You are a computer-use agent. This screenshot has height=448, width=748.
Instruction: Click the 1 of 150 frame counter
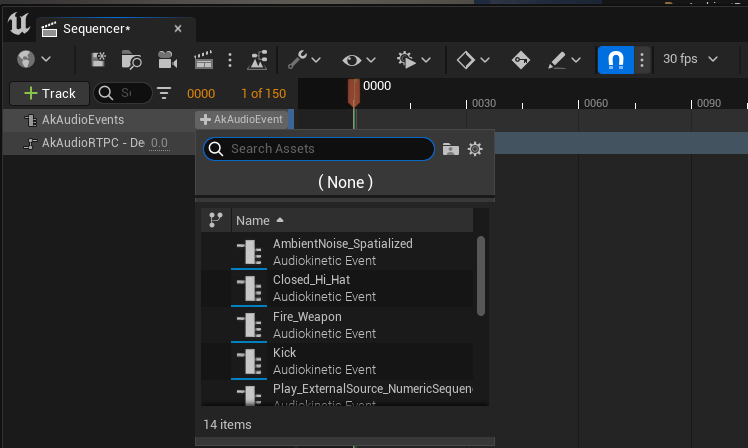(x=263, y=94)
